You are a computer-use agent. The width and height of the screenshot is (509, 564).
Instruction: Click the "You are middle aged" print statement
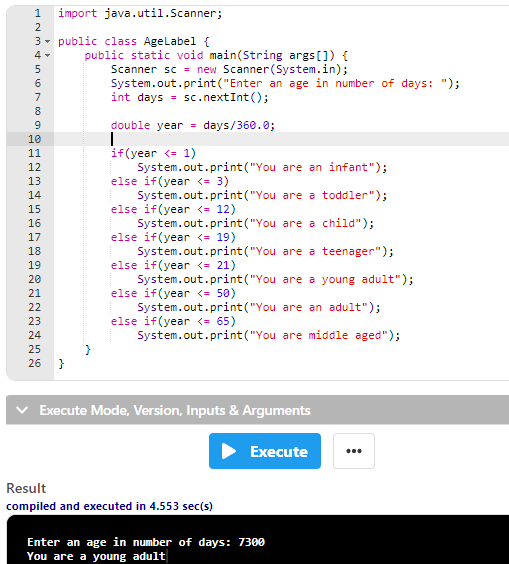pyautogui.click(x=269, y=335)
